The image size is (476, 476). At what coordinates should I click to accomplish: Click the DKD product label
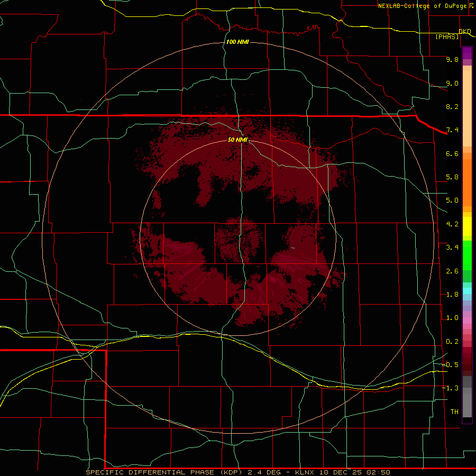pyautogui.click(x=465, y=31)
